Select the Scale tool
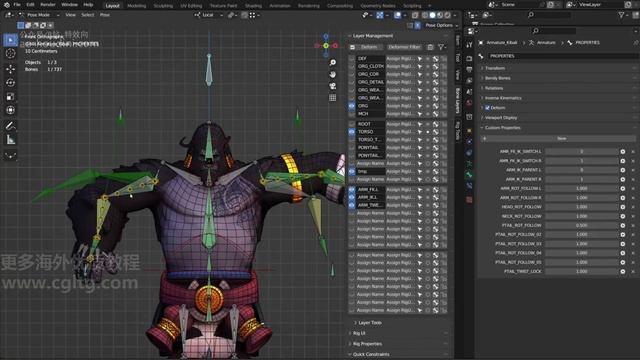The height and width of the screenshot is (360, 640). coord(11,96)
